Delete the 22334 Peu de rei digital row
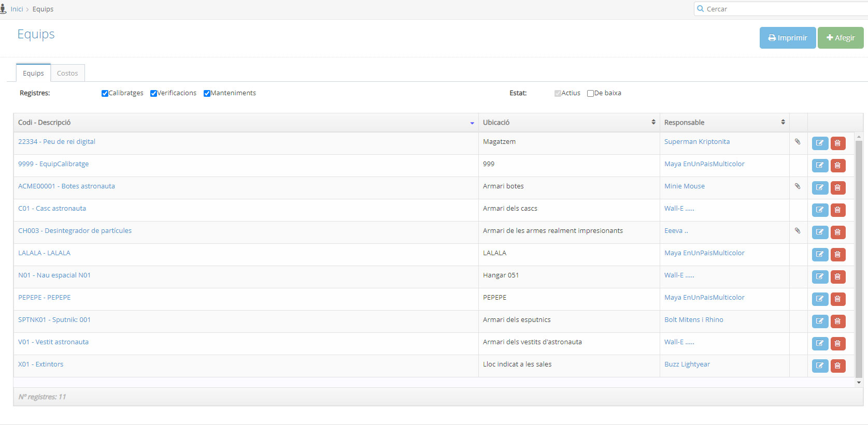 [x=838, y=143]
